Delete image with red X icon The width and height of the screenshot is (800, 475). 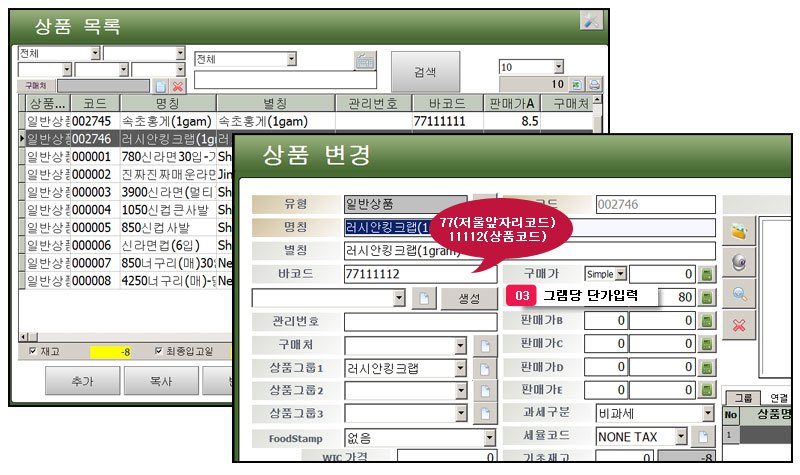point(739,325)
